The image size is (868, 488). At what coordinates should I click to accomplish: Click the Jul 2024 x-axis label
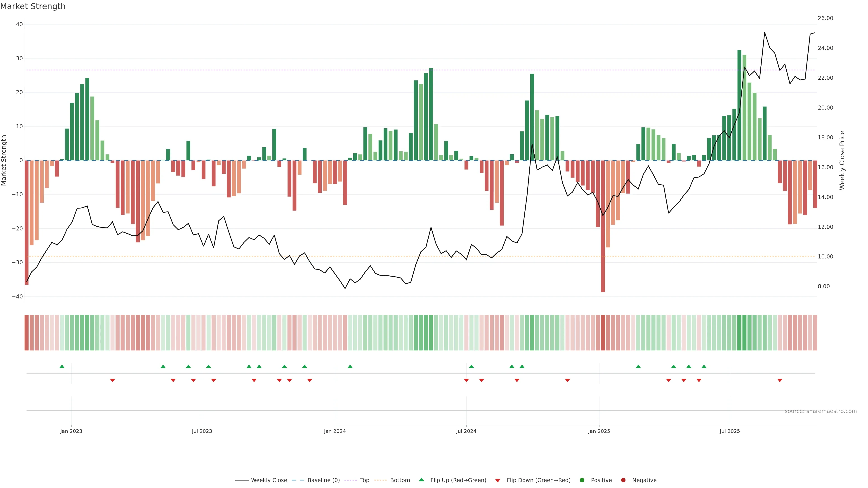466,431
